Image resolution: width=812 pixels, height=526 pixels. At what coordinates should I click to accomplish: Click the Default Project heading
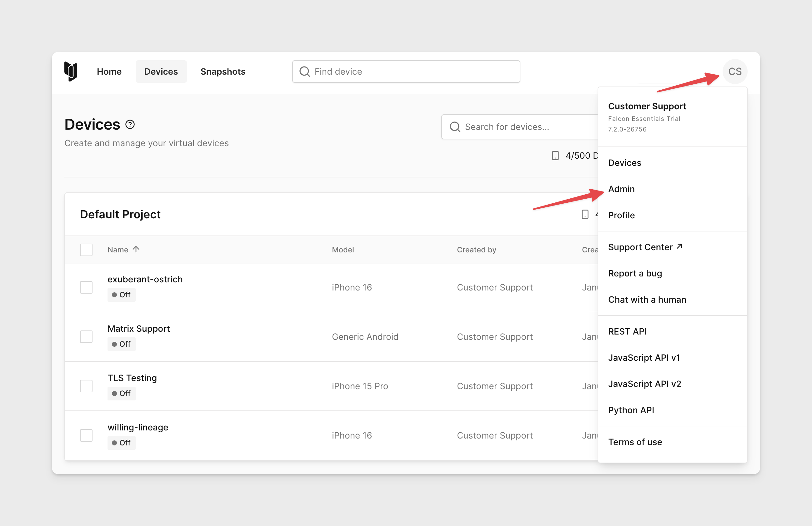tap(120, 214)
